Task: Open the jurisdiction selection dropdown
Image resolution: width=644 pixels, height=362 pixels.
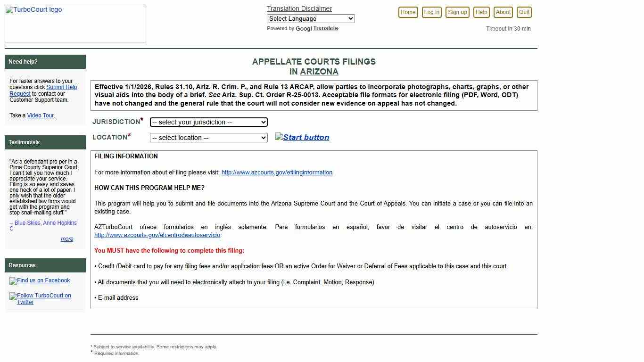Action: [208, 122]
